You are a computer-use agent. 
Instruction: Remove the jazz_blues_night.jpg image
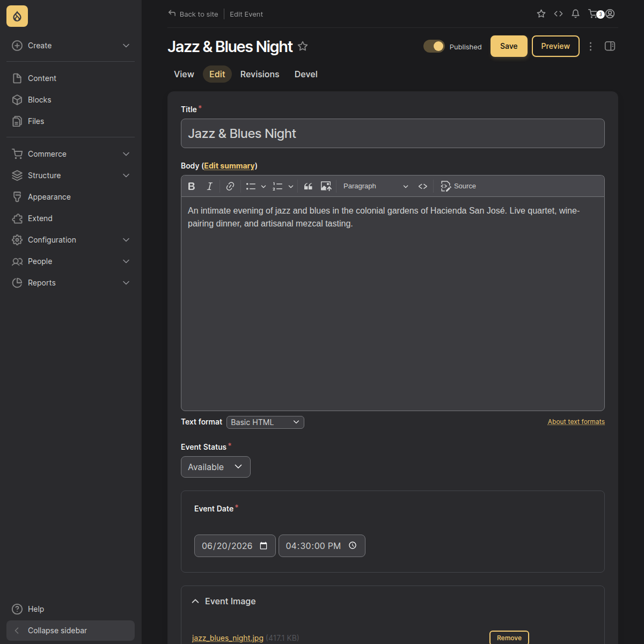[509, 638]
